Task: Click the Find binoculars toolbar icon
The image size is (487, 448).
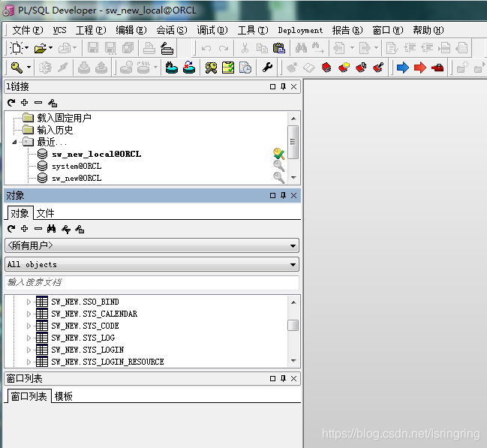Action: [301, 48]
